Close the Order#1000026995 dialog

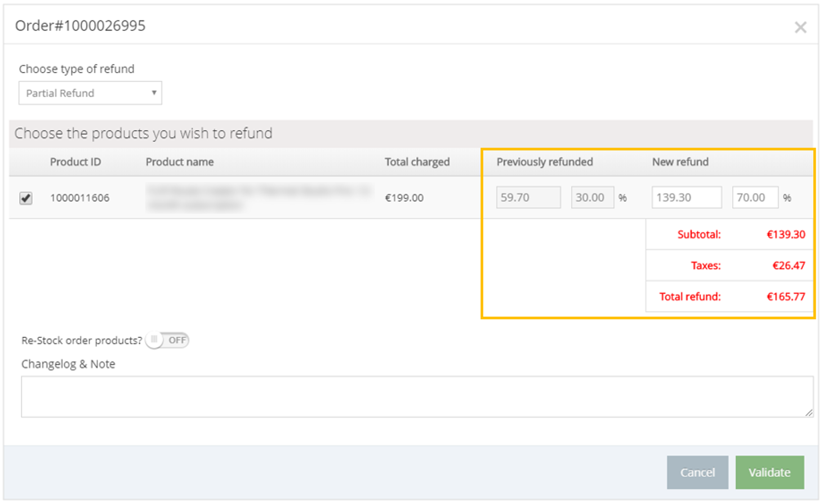[800, 27]
